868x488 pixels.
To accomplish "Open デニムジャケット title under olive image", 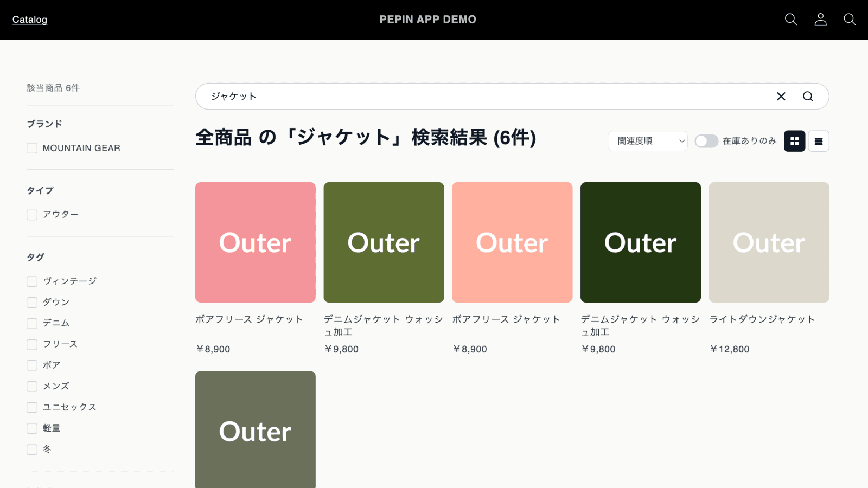I will coord(384,325).
